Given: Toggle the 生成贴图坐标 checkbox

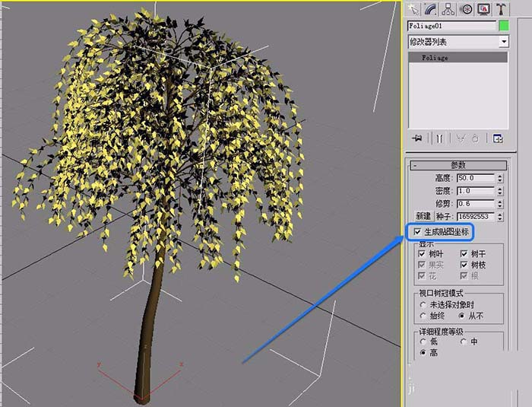Looking at the screenshot, I should pyautogui.click(x=417, y=232).
